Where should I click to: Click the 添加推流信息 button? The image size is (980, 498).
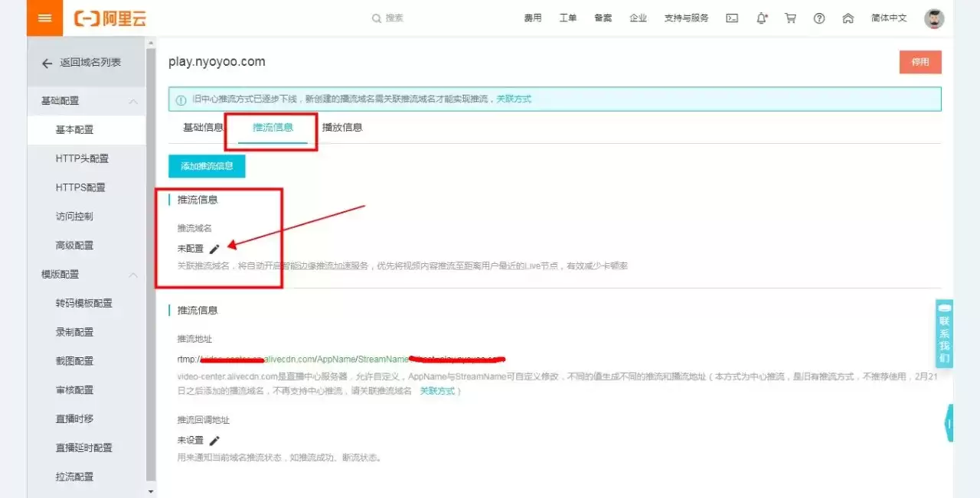pos(207,166)
